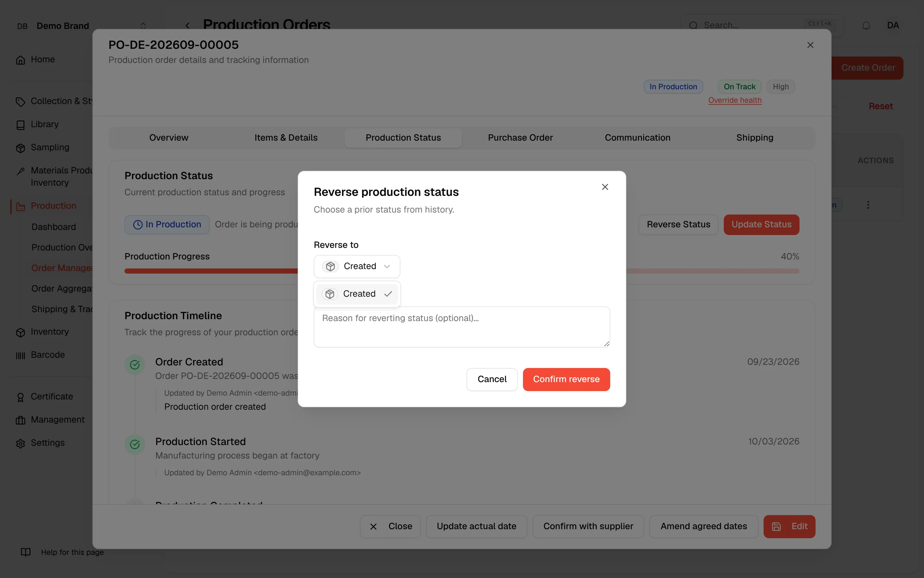Click the Search field in header
This screenshot has width=924, height=578.
coord(762,26)
